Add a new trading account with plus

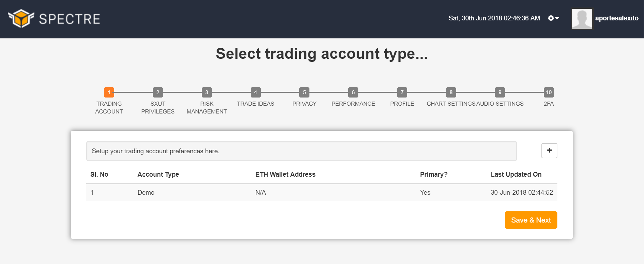coord(549,151)
